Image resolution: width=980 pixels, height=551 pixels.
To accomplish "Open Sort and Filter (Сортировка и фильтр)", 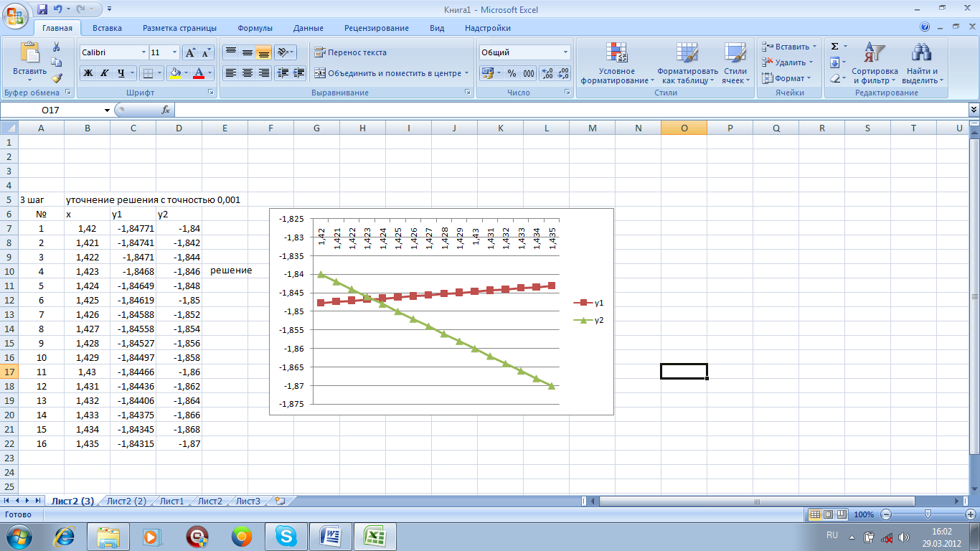I will coord(875,63).
